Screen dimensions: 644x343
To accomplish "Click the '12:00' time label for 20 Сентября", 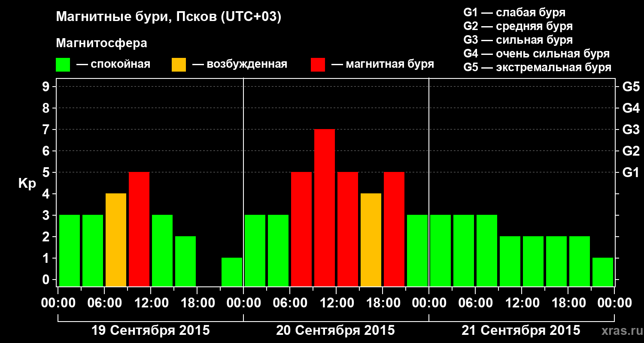I will coord(336,303).
